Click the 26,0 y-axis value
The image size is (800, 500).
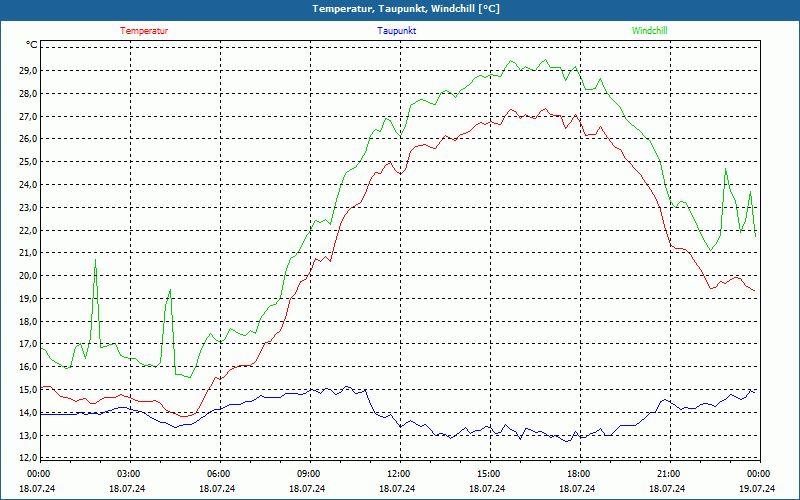click(x=28, y=139)
